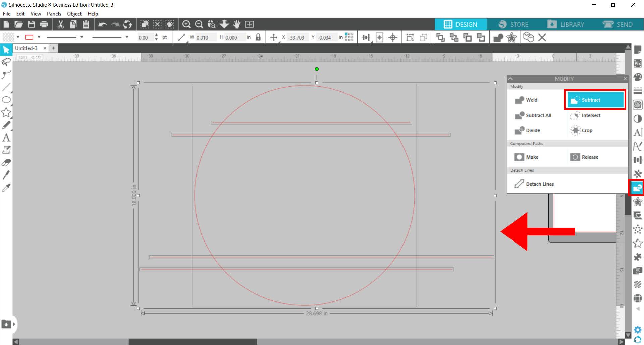
Task: Click the red line color swatch
Action: tap(30, 37)
